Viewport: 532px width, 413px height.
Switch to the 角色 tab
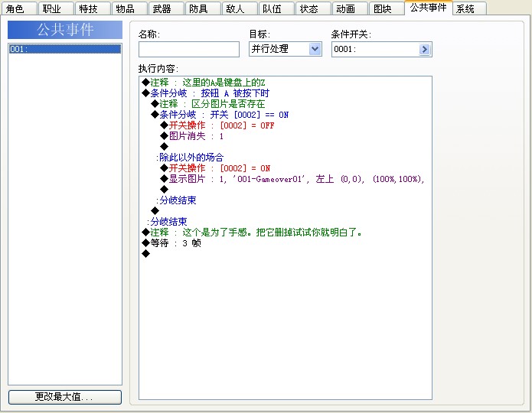19,8
